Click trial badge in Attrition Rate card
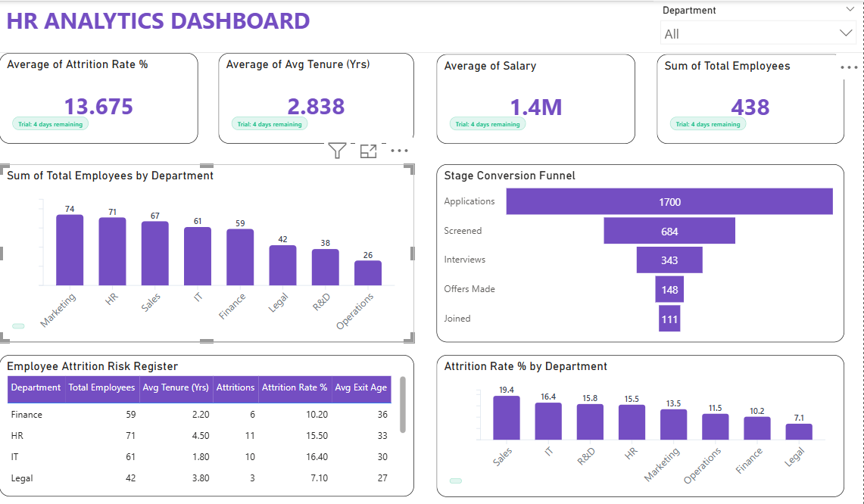 pos(50,124)
